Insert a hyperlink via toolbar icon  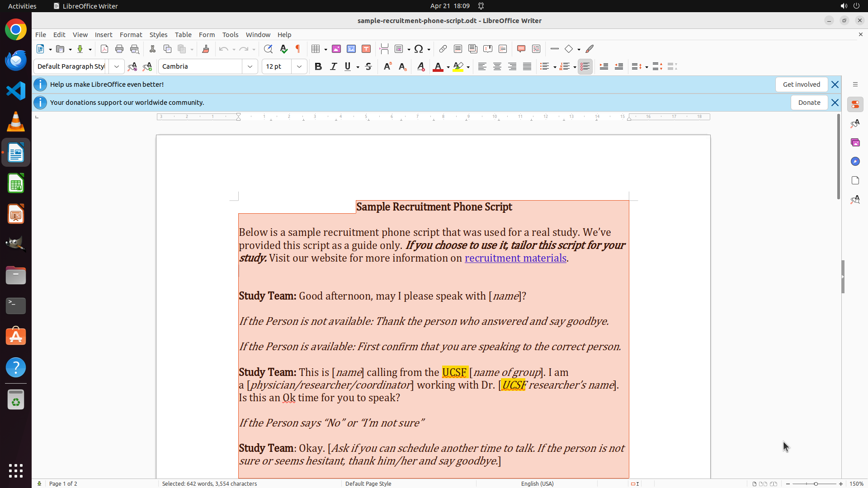point(443,49)
